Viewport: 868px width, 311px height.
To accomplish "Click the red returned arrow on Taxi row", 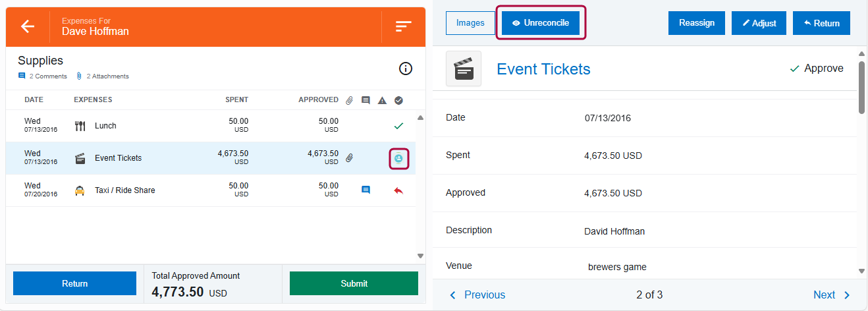I will (x=398, y=190).
